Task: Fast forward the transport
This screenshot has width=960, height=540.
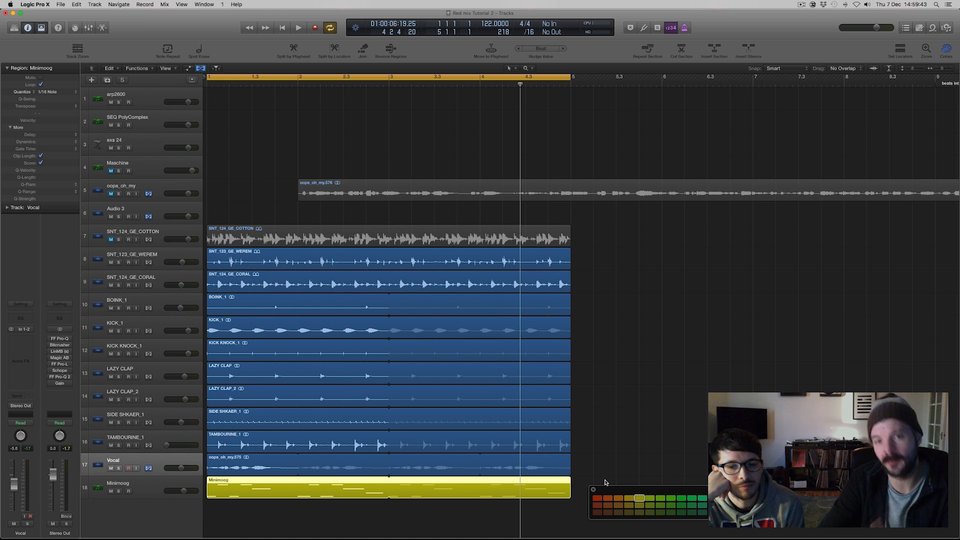Action: pyautogui.click(x=265, y=28)
